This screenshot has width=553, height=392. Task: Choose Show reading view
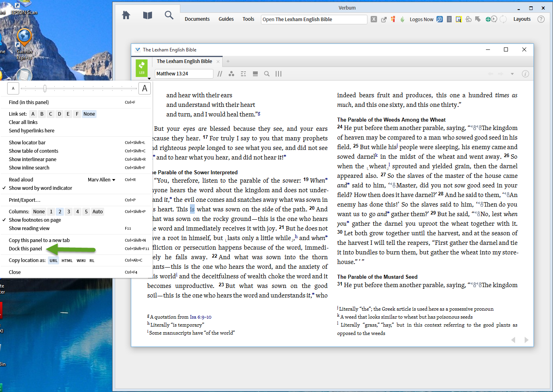pos(29,229)
